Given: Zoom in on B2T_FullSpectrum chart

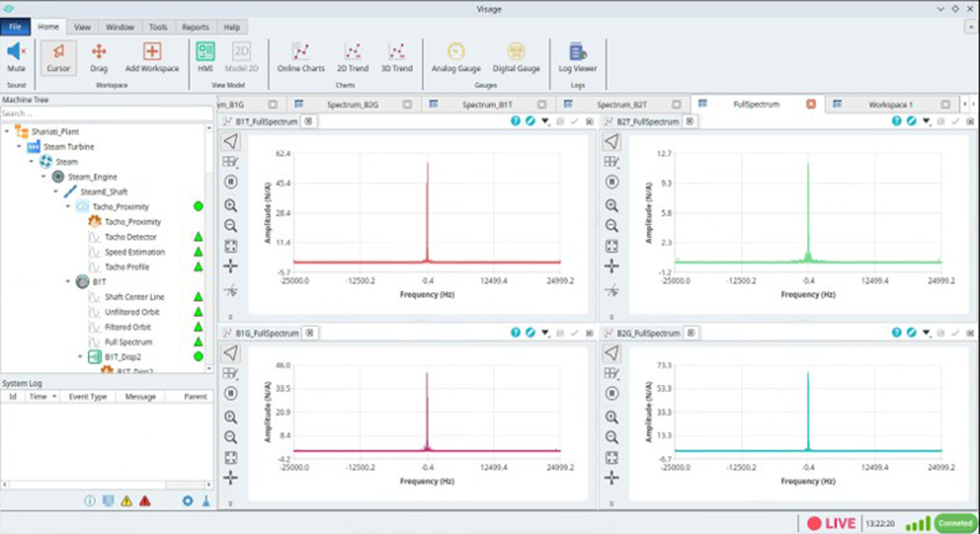Looking at the screenshot, I should (x=612, y=205).
